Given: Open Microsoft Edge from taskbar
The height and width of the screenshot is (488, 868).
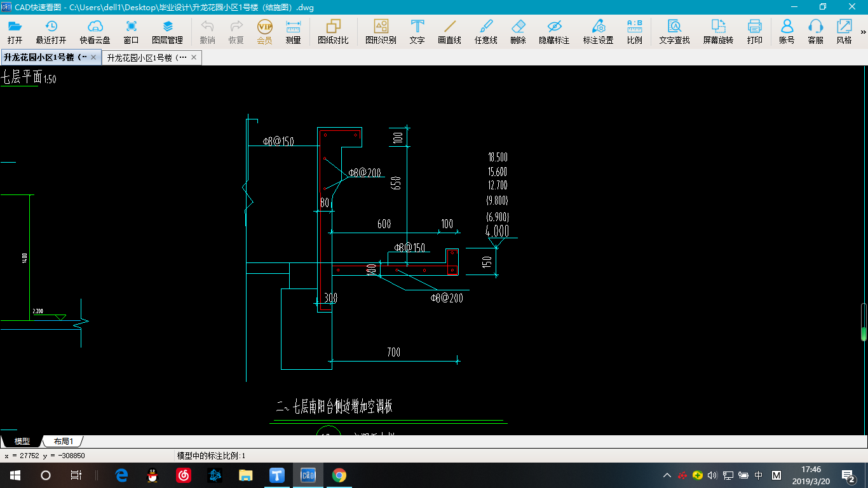Looking at the screenshot, I should pyautogui.click(x=122, y=475).
